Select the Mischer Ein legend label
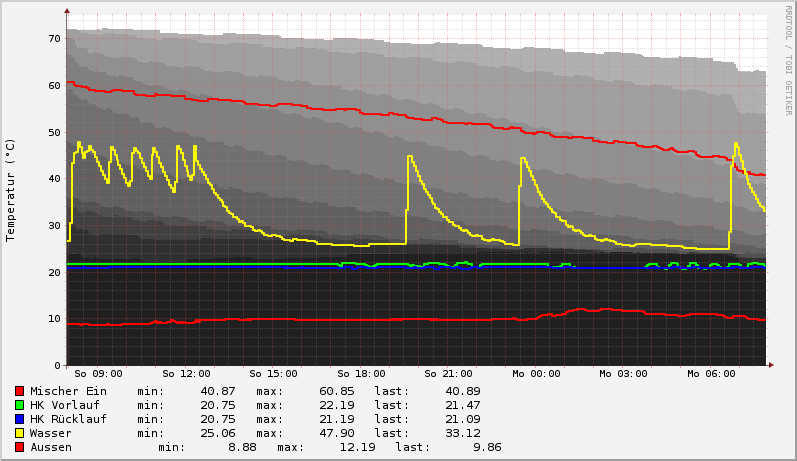797x461 pixels. (x=68, y=391)
